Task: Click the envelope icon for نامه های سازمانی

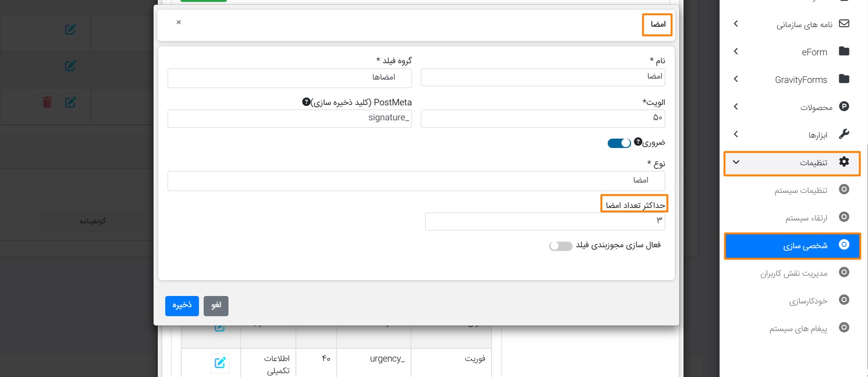Action: pos(844,23)
